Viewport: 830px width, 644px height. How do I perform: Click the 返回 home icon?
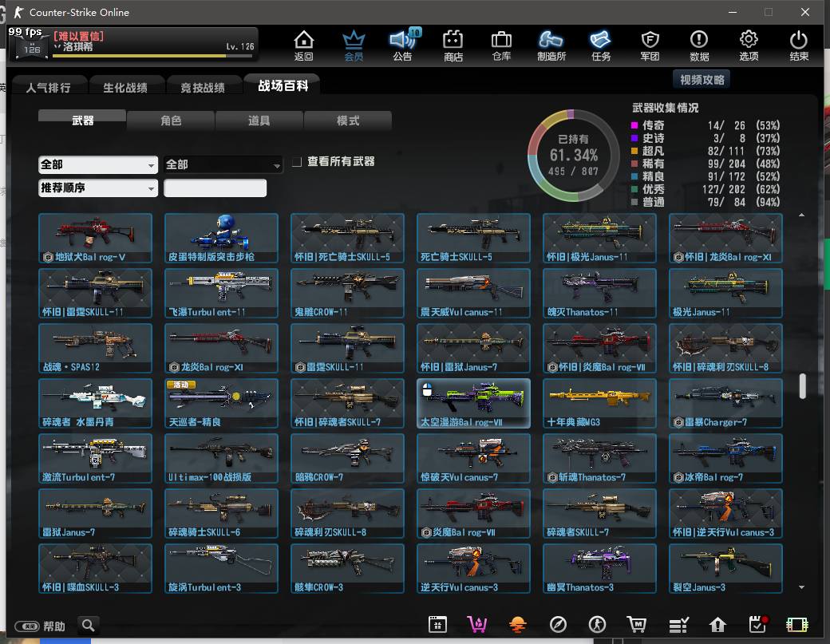pyautogui.click(x=304, y=45)
